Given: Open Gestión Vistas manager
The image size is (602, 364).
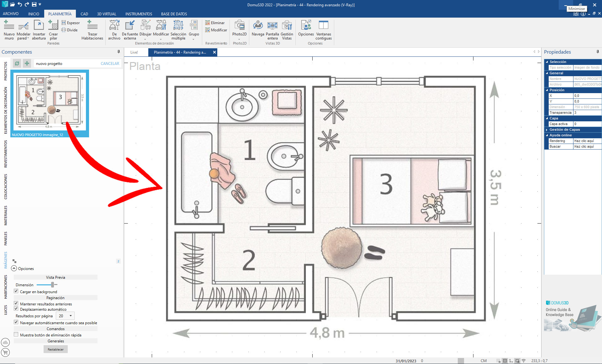Looking at the screenshot, I should [287, 30].
